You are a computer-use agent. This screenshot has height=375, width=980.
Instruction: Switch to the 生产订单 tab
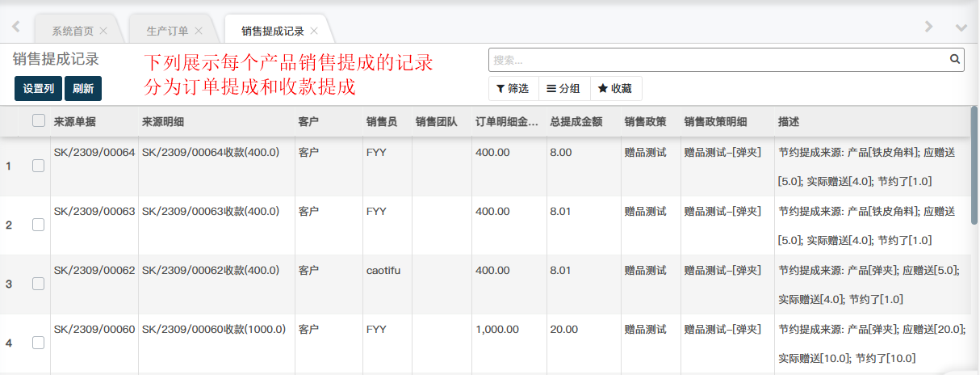pos(167,31)
